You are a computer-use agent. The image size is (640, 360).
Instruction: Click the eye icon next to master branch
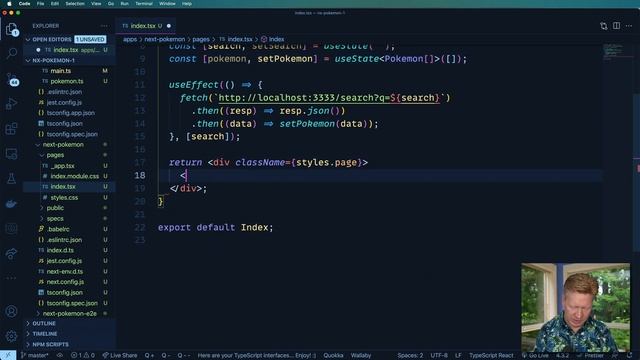click(60, 356)
